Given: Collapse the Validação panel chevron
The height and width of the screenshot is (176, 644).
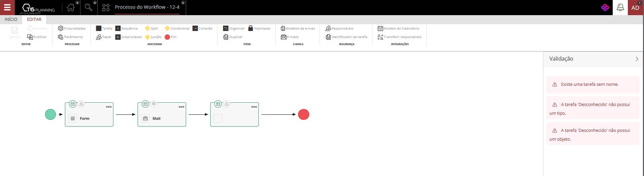Looking at the screenshot, I should coord(637,59).
